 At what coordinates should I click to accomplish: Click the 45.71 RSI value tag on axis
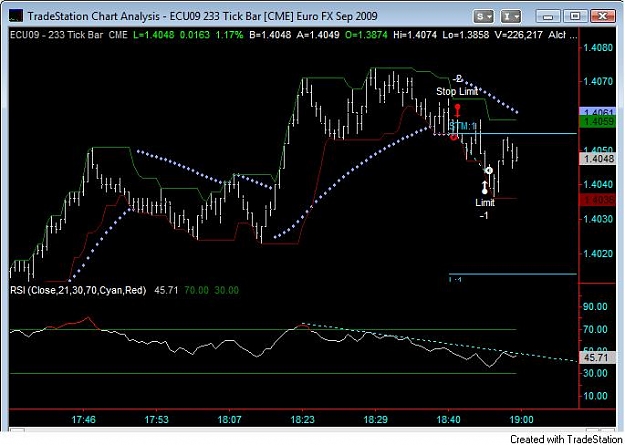pyautogui.click(x=596, y=358)
